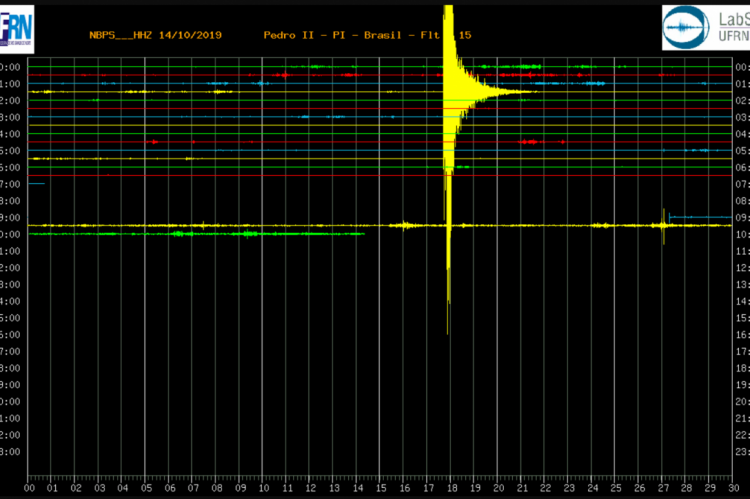
Task: Click the small yellow spike near minute 27
Action: (x=664, y=224)
